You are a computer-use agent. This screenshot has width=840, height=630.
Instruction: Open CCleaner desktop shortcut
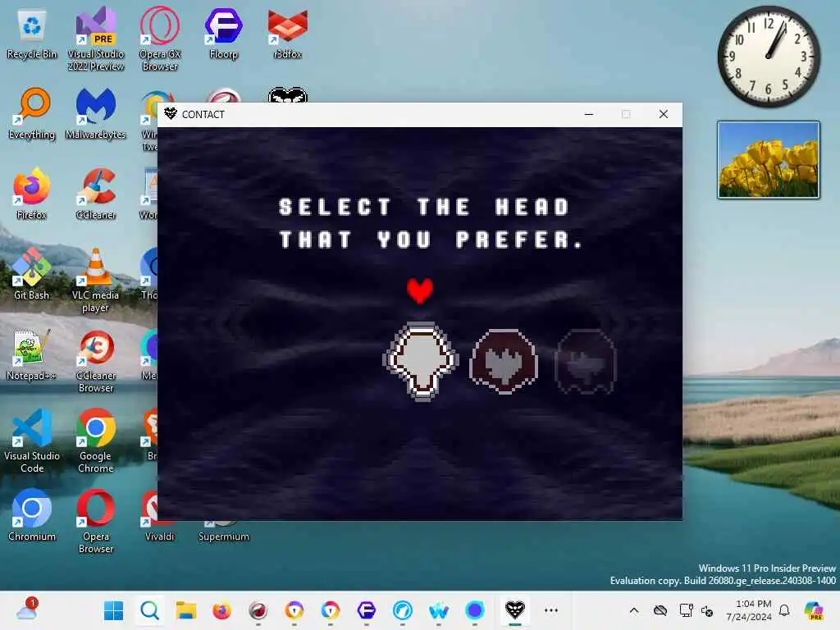pyautogui.click(x=96, y=194)
